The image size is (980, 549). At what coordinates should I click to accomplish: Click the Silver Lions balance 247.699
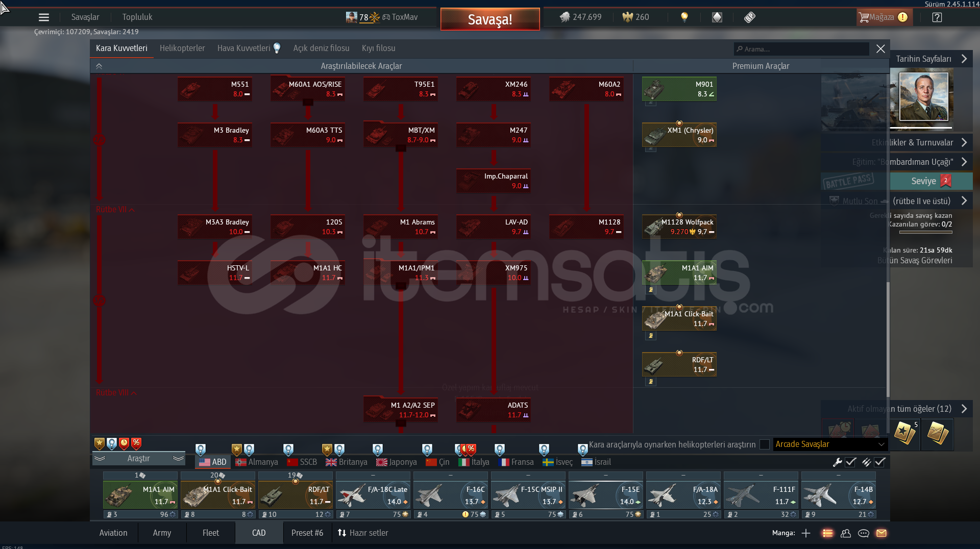(580, 17)
